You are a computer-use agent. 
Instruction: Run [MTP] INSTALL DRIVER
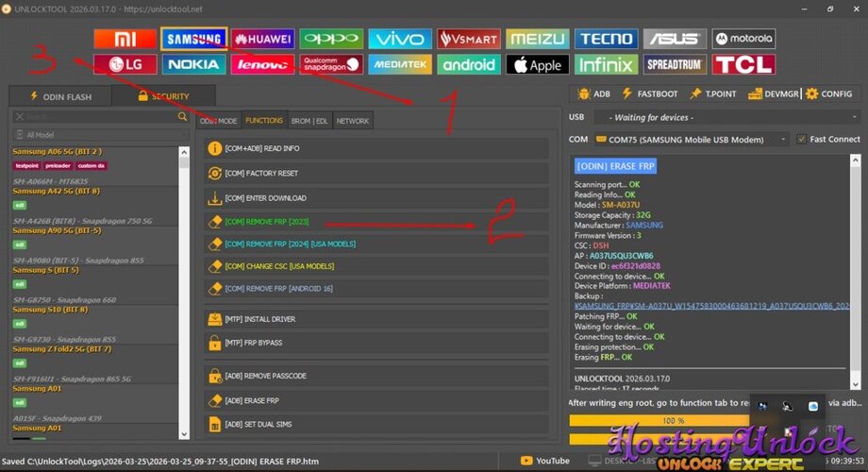pyautogui.click(x=376, y=319)
